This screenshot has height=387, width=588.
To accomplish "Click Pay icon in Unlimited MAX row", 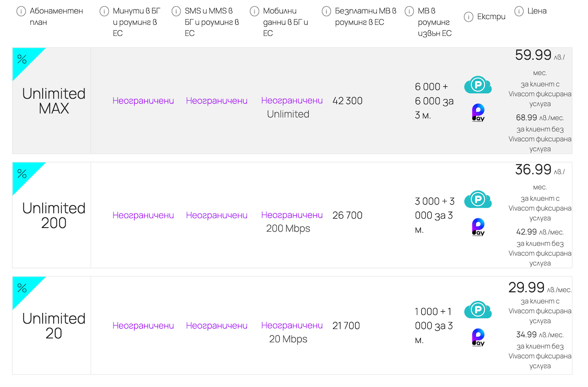I will (x=478, y=113).
